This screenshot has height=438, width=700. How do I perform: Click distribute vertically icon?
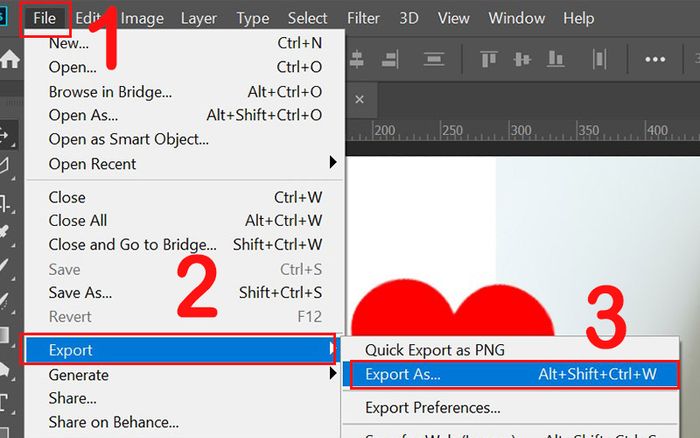(433, 59)
